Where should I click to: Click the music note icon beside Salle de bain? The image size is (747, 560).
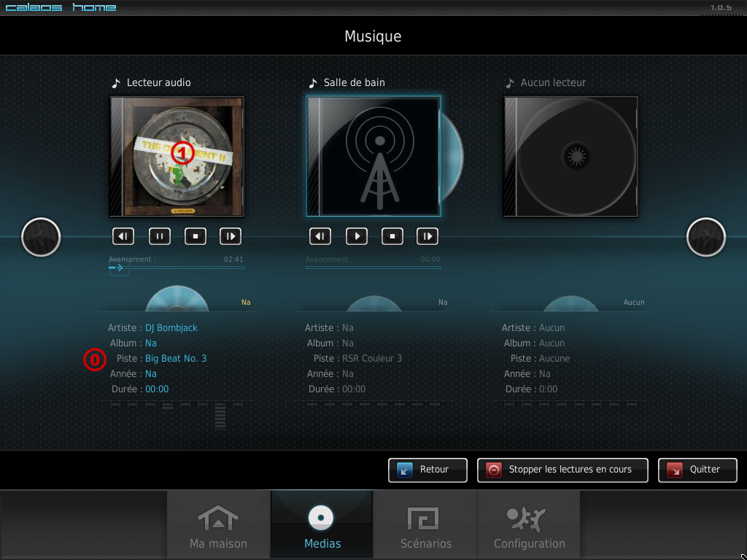click(312, 83)
